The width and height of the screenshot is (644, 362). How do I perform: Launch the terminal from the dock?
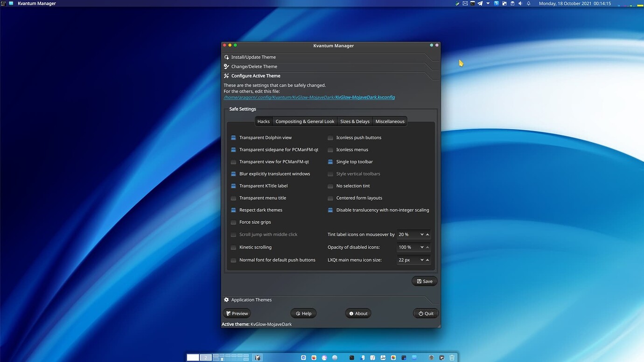point(351,358)
